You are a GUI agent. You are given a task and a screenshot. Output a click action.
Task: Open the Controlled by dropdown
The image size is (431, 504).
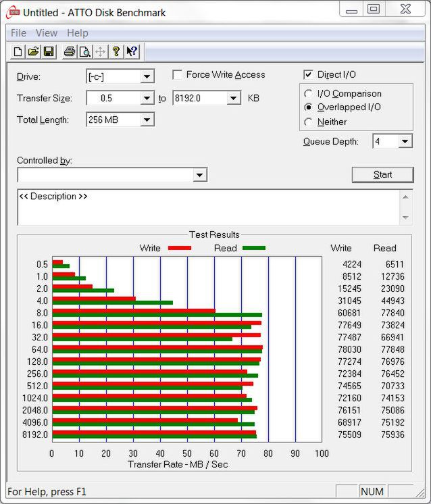point(199,175)
